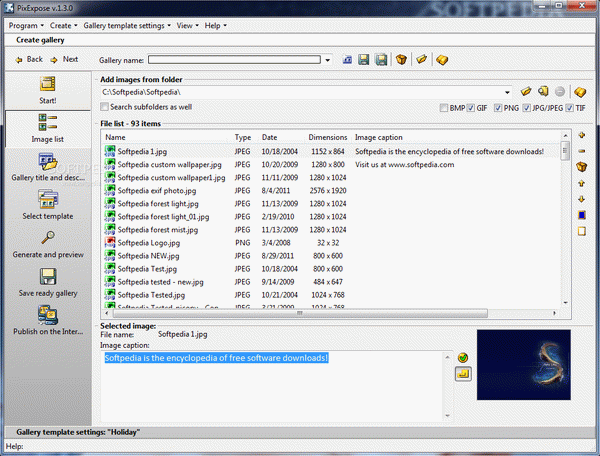
Task: Open the Help menu
Action: [x=215, y=26]
